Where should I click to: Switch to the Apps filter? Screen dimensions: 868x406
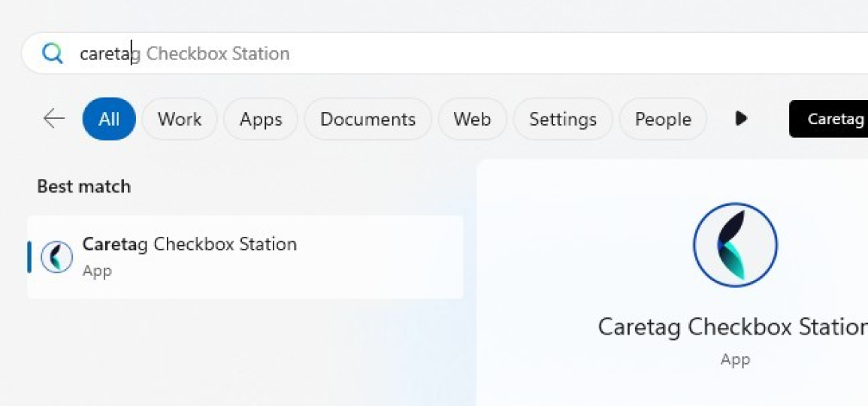point(261,119)
